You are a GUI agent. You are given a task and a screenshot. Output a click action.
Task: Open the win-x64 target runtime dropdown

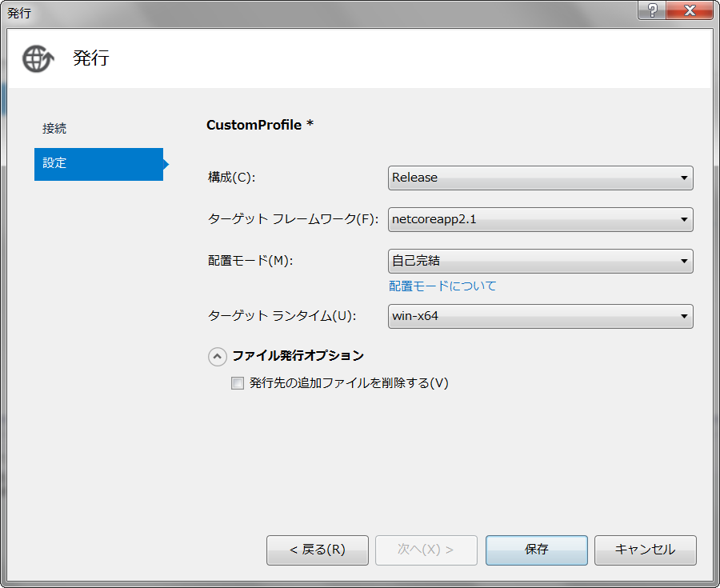tap(541, 316)
